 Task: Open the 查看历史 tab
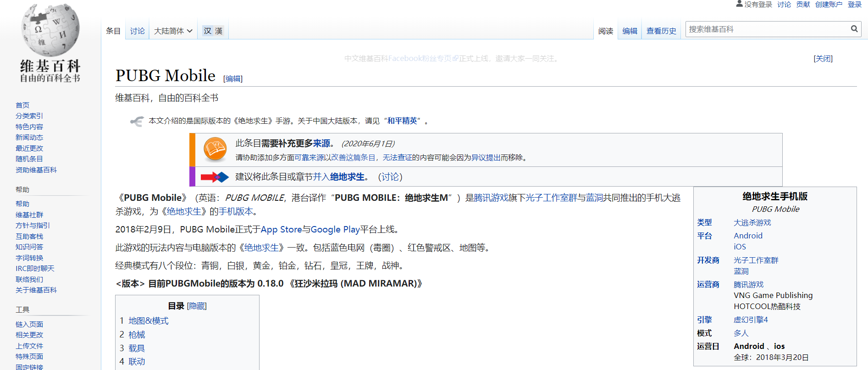(661, 31)
